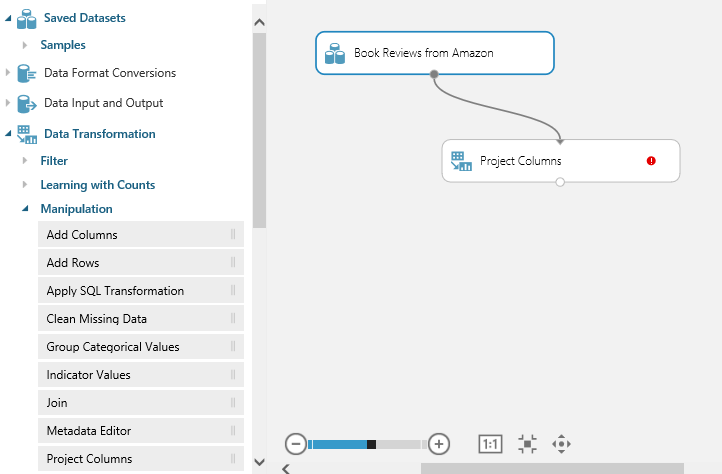
Task: Expand the Filter subcategory
Action: 25,161
